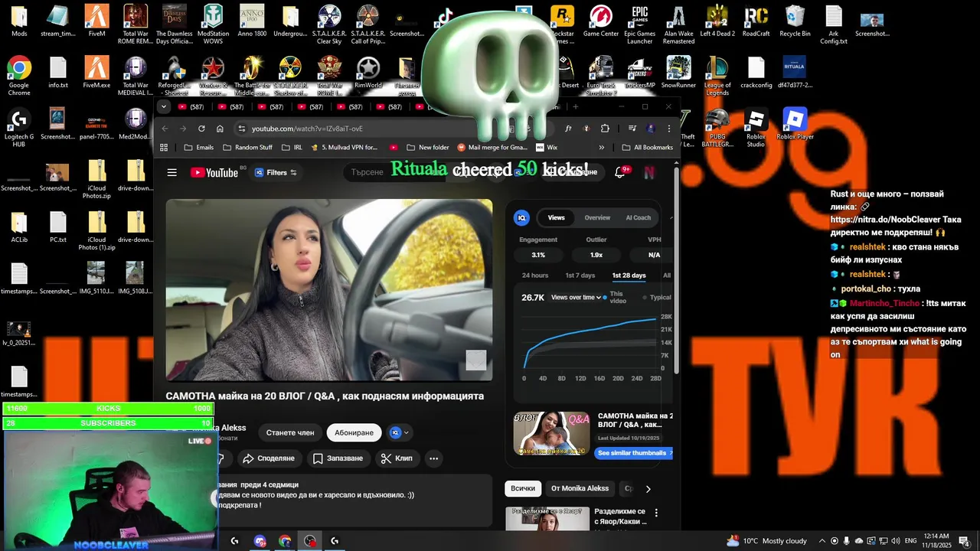Select the Logitech G HUB desktop icon
This screenshot has width=980, height=551.
[x=19, y=127]
